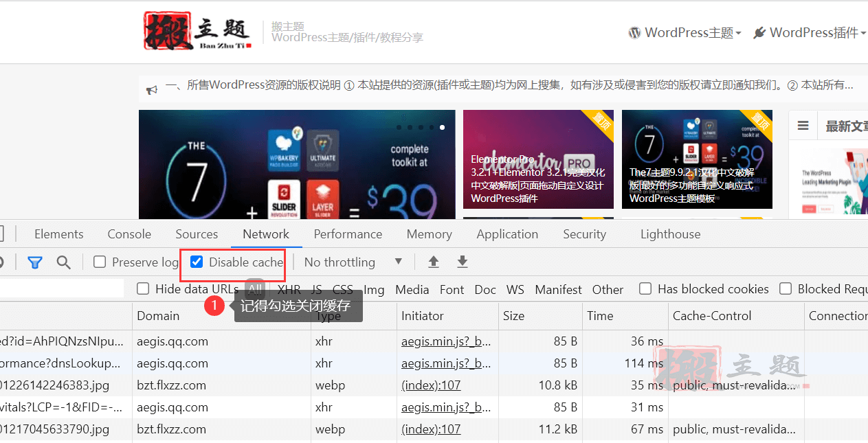Click the hamburger icon beside 最新文章
Image resolution: width=868 pixels, height=443 pixels.
[803, 126]
